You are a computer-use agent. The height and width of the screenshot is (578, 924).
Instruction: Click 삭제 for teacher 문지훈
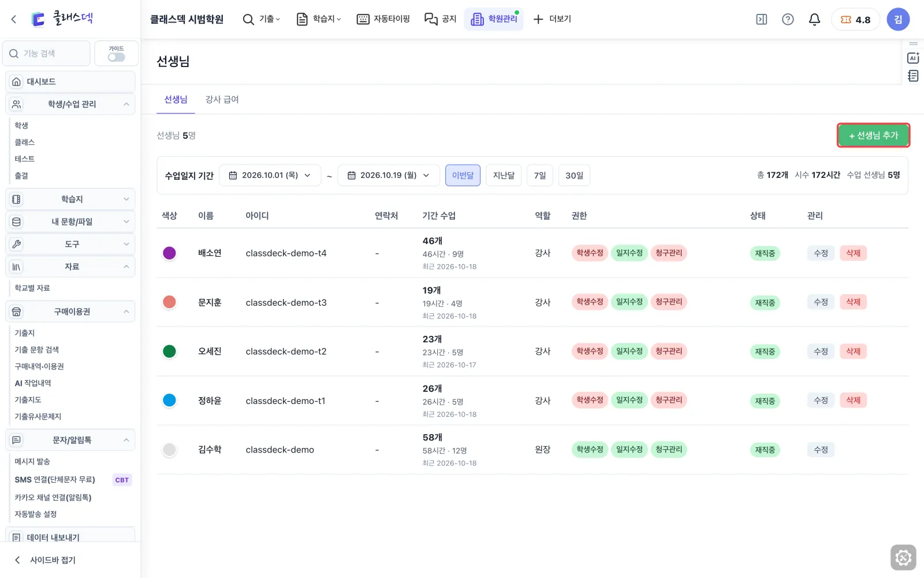click(x=853, y=302)
